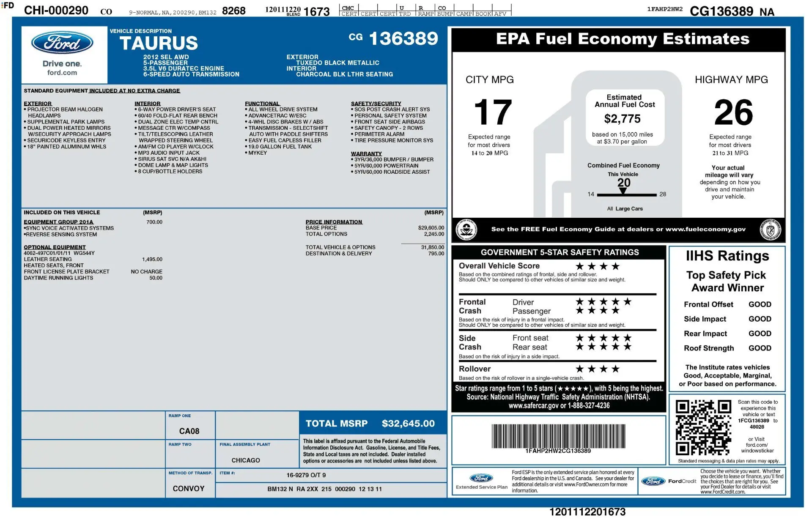
Task: Click the SECURICODE KEYLESS ENTRY item
Action: tap(65, 140)
